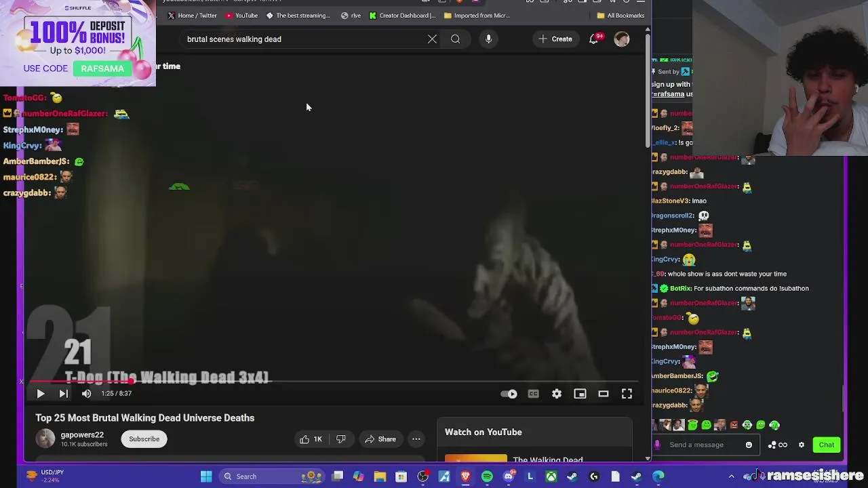The image size is (868, 488).
Task: Open Brave browser from the taskbar
Action: (x=466, y=476)
